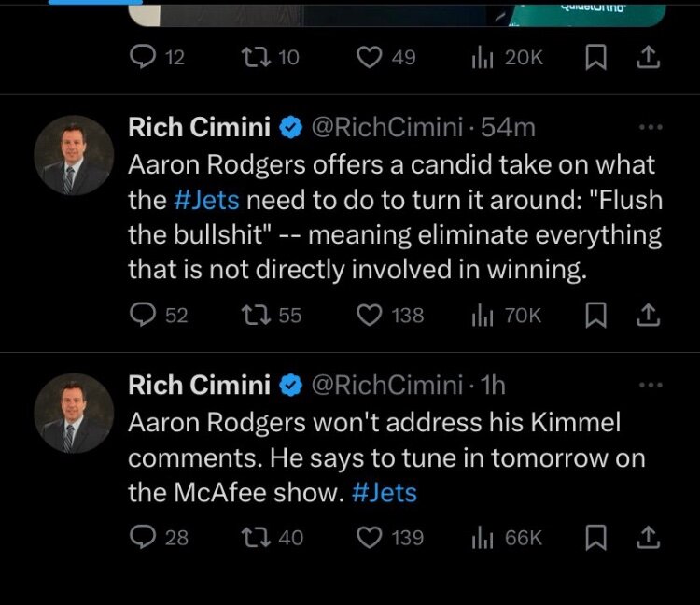Like the top tweet with 49 likes
Viewport: 700px width, 605px height.
(371, 58)
